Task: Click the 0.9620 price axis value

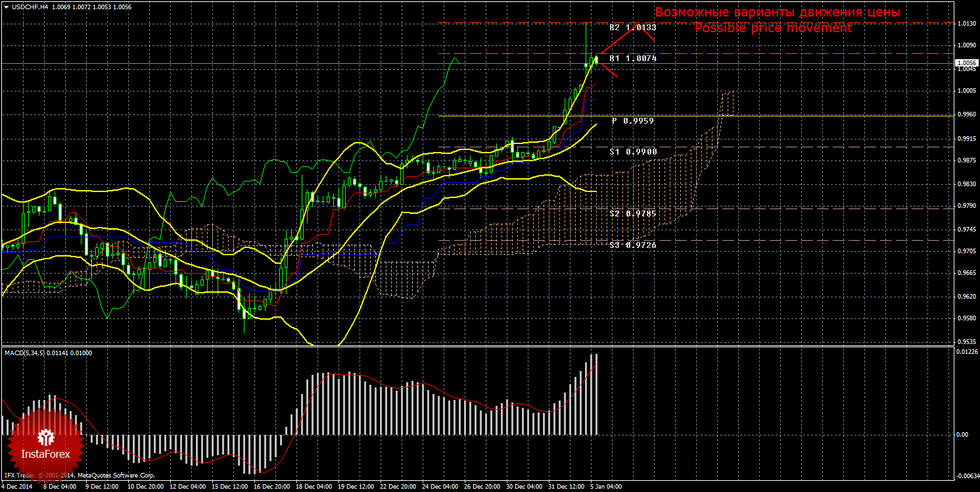Action: [966, 296]
